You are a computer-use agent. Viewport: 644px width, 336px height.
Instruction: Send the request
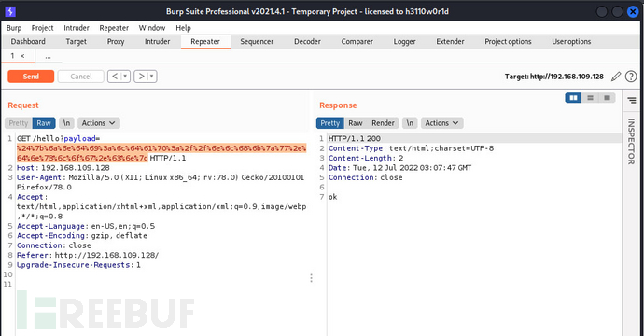tap(31, 77)
